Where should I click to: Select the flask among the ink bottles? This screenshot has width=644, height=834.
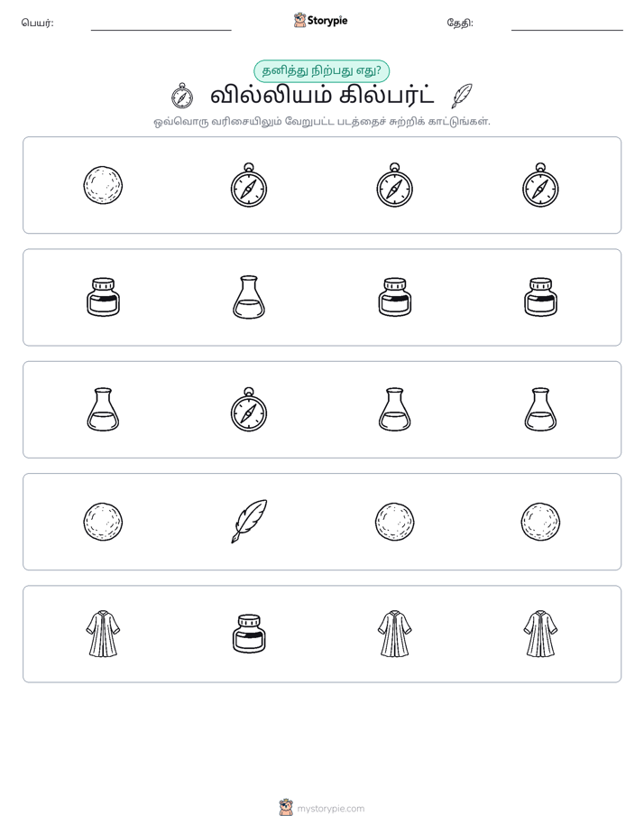tap(249, 297)
